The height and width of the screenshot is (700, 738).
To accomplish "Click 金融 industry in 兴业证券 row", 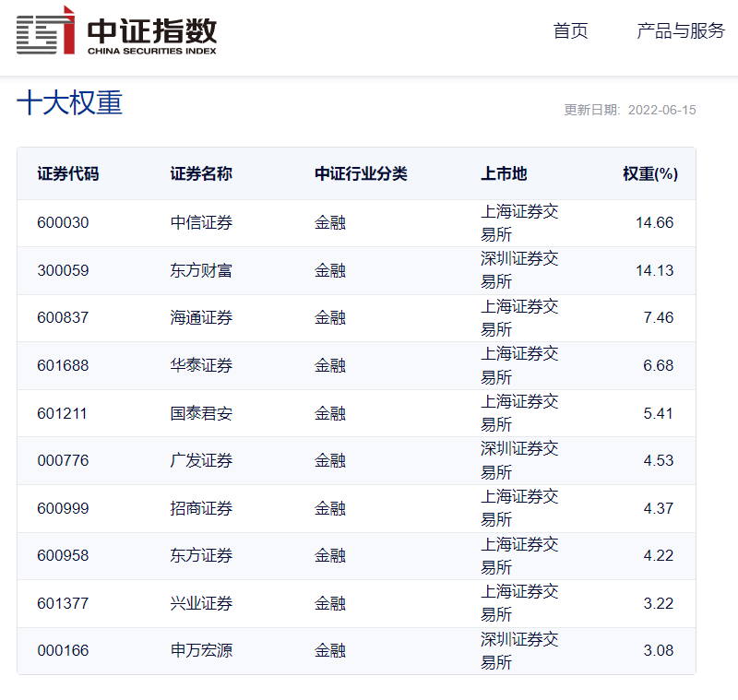I will [x=330, y=603].
